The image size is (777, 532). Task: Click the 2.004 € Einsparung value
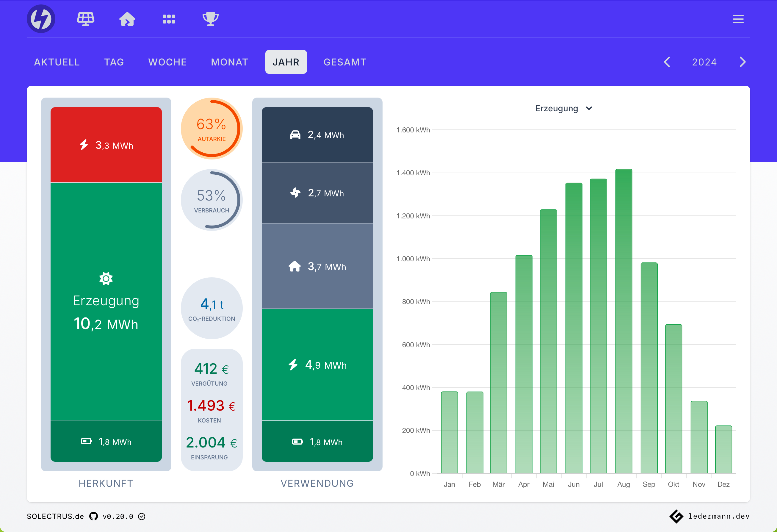click(212, 442)
